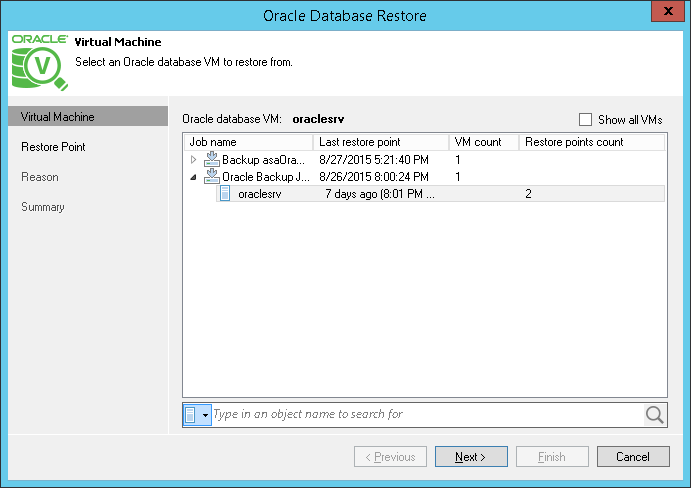Click the bold oraclesrv VM name label
Image resolution: width=691 pixels, height=488 pixels.
point(318,119)
